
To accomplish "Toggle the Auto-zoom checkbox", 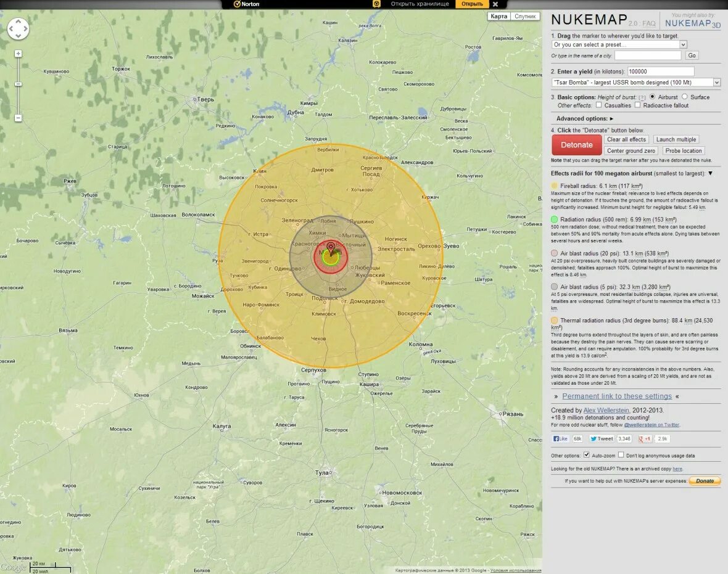I will (x=586, y=455).
